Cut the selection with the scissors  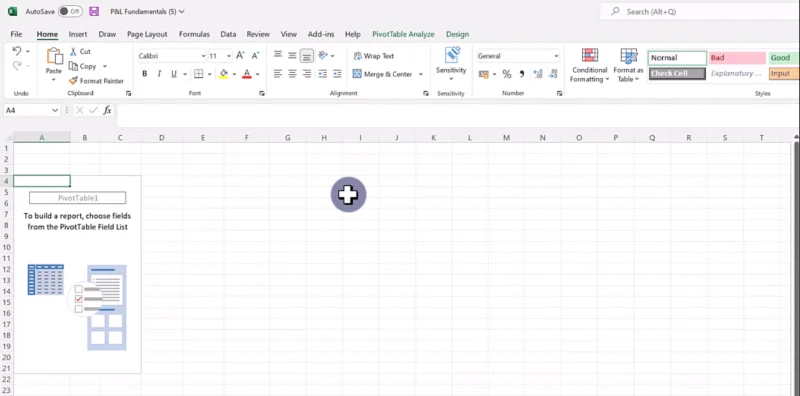click(80, 52)
